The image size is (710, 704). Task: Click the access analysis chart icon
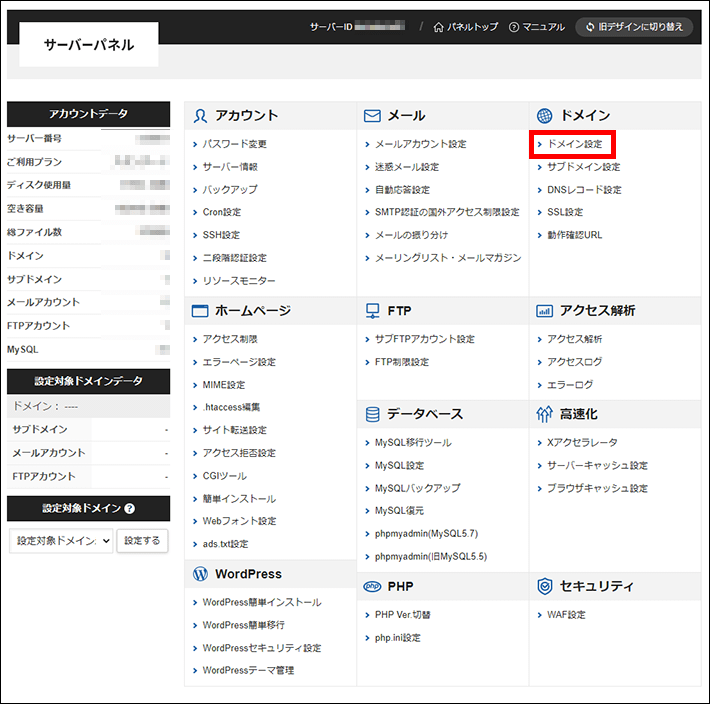point(545,311)
